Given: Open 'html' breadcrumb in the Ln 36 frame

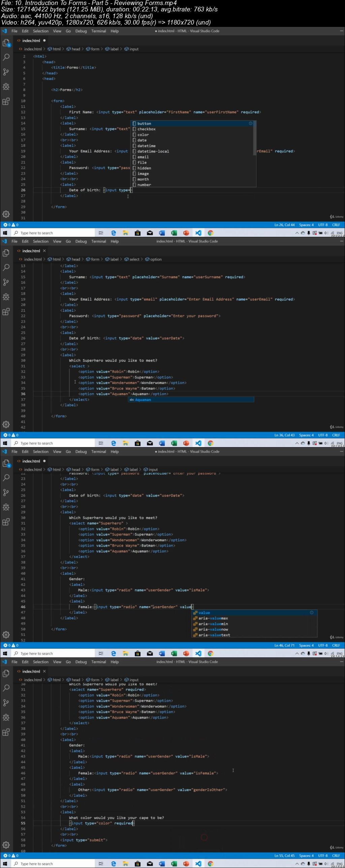Looking at the screenshot, I should click(x=54, y=259).
